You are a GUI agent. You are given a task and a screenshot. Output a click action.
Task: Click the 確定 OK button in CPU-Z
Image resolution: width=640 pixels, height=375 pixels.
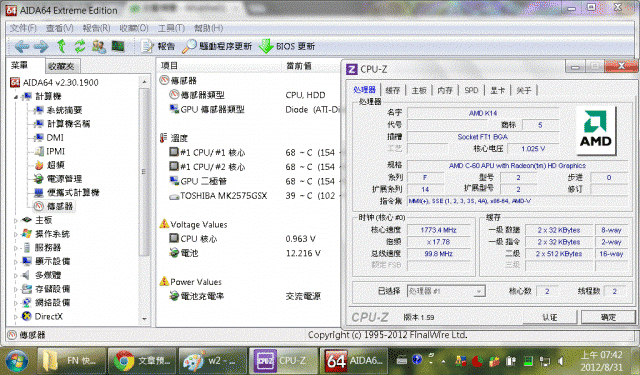(608, 317)
